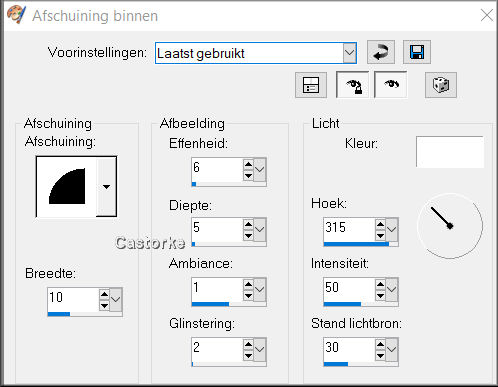The image size is (498, 387).
Task: Click the Paint Shop Pro palette icon in title bar
Action: coord(16,15)
